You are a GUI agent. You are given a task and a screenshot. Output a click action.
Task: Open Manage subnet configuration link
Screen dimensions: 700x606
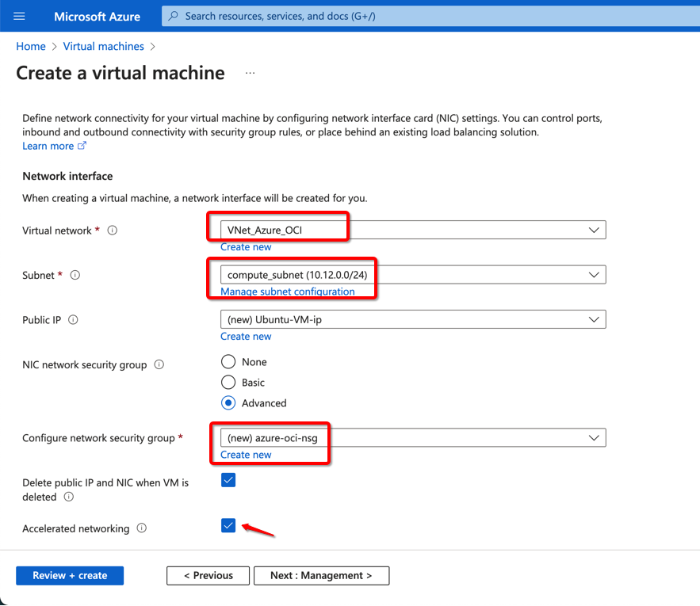287,292
